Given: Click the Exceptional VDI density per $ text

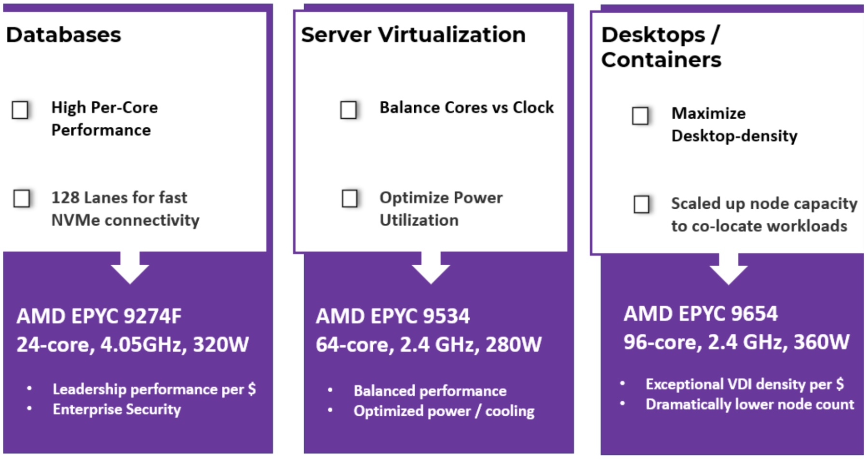Looking at the screenshot, I should 745,384.
